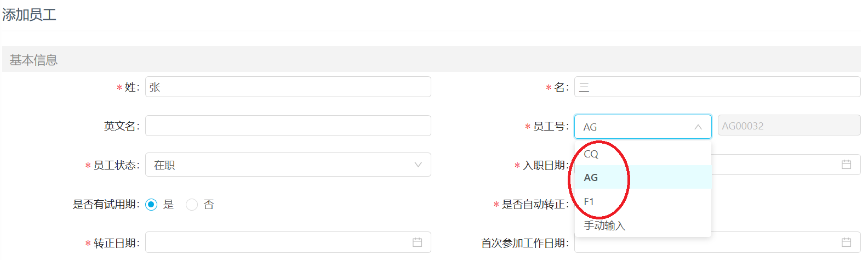Screen dimensions: 868x260
Task: Click the 名 input field containing 三
Action: click(x=717, y=87)
